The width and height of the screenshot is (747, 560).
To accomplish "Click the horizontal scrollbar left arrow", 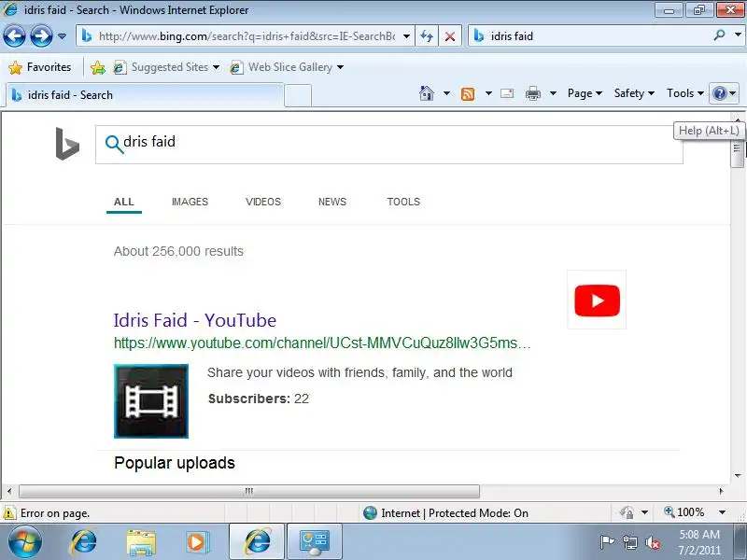I will point(9,491).
